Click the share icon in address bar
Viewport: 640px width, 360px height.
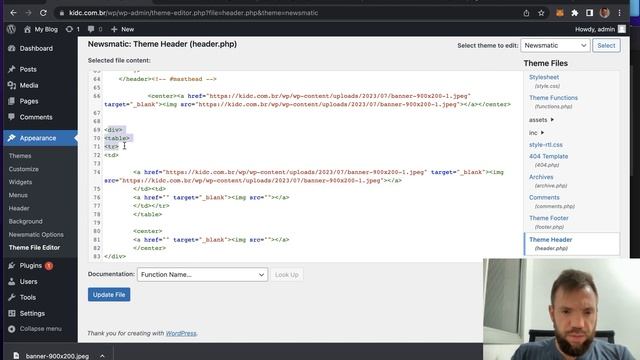coord(526,13)
